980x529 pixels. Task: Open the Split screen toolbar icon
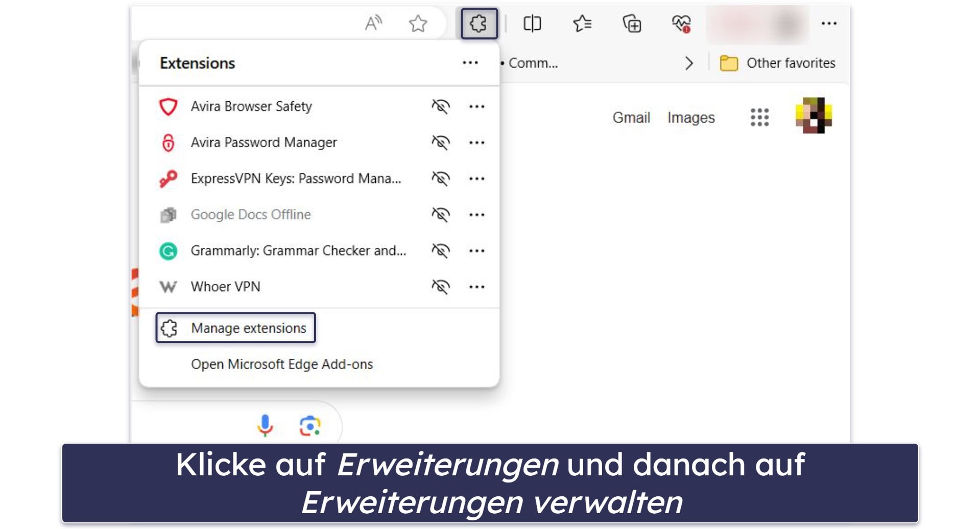tap(532, 24)
